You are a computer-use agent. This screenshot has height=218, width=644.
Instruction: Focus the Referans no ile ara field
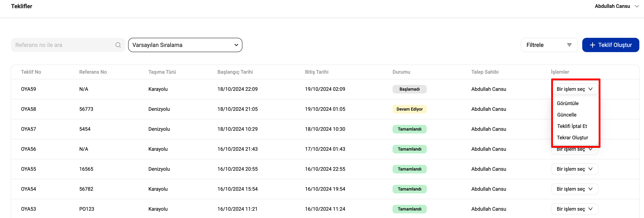[62, 45]
